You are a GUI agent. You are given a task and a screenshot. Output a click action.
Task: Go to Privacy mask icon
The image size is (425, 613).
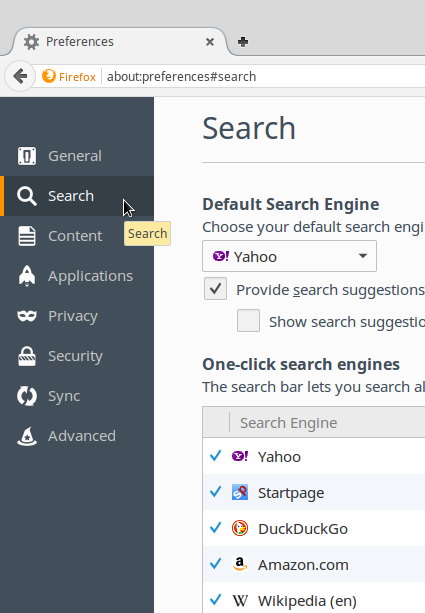[x=27, y=316]
